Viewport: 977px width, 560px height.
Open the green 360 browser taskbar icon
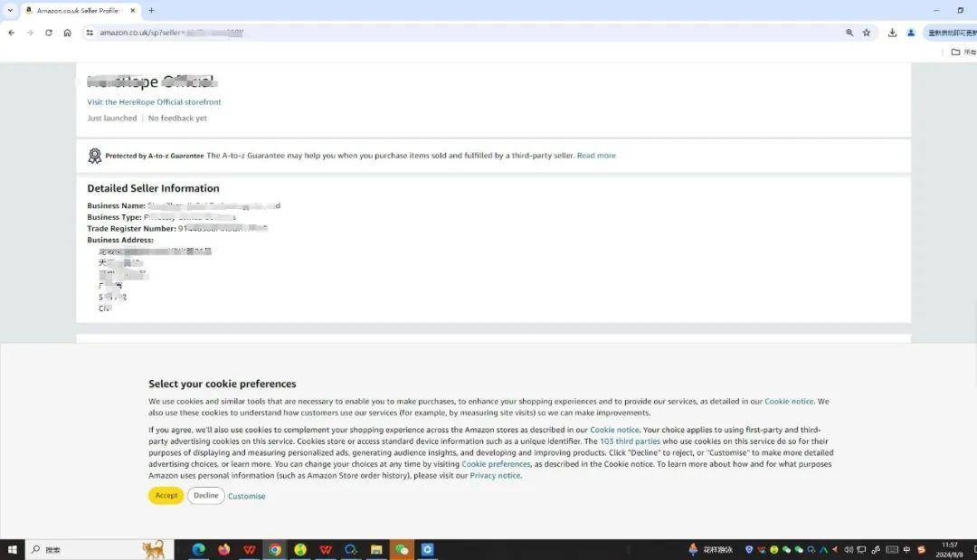(x=300, y=549)
